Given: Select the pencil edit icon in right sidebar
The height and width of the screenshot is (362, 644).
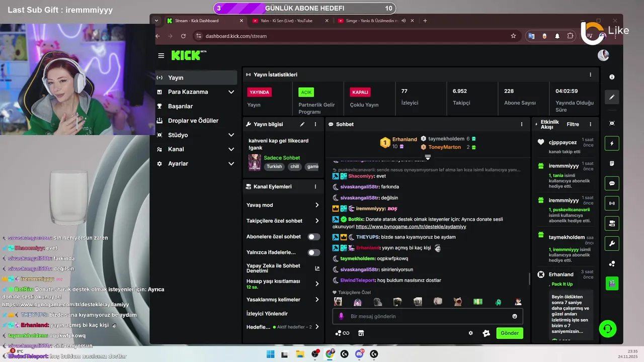Looking at the screenshot, I should (612, 97).
